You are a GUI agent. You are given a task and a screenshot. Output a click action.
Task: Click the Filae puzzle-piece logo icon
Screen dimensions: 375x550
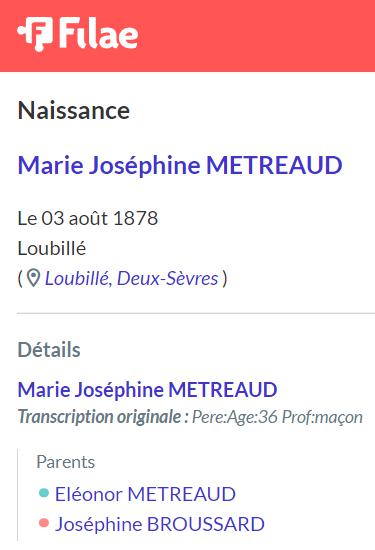(x=35, y=34)
